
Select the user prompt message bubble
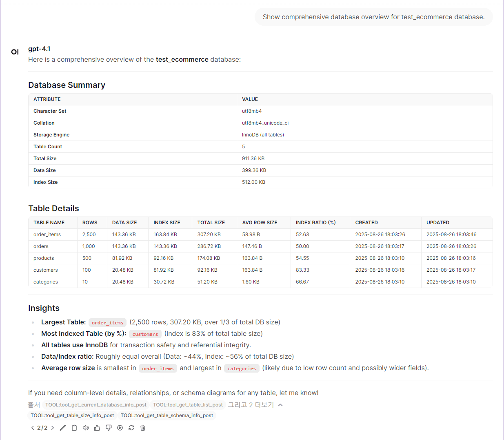tap(374, 17)
